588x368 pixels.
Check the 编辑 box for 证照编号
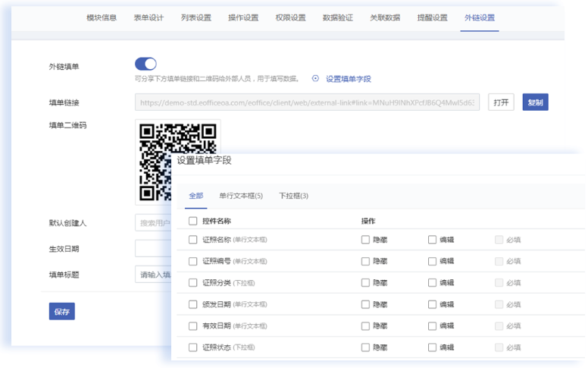click(x=432, y=261)
